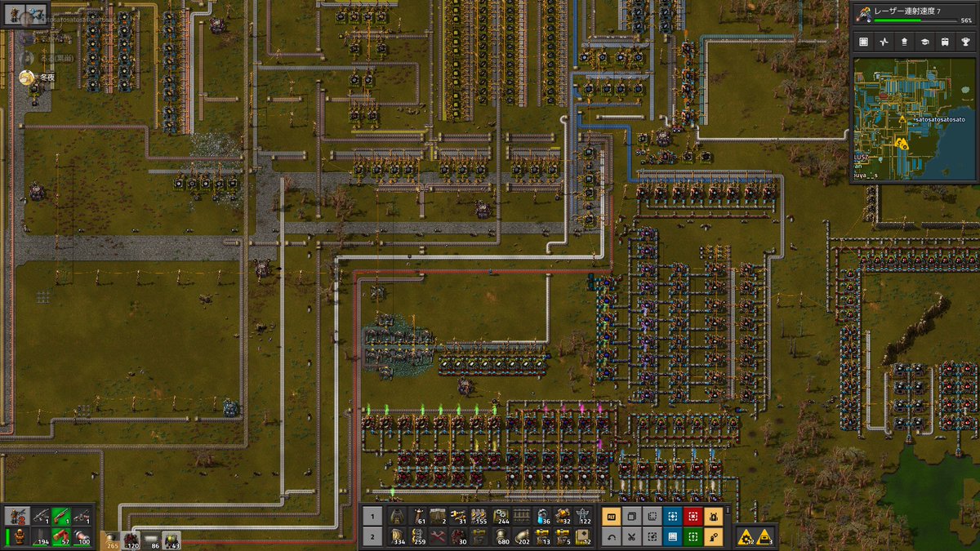
Task: Click the bottom-left item showing 120
Action: pyautogui.click(x=131, y=540)
